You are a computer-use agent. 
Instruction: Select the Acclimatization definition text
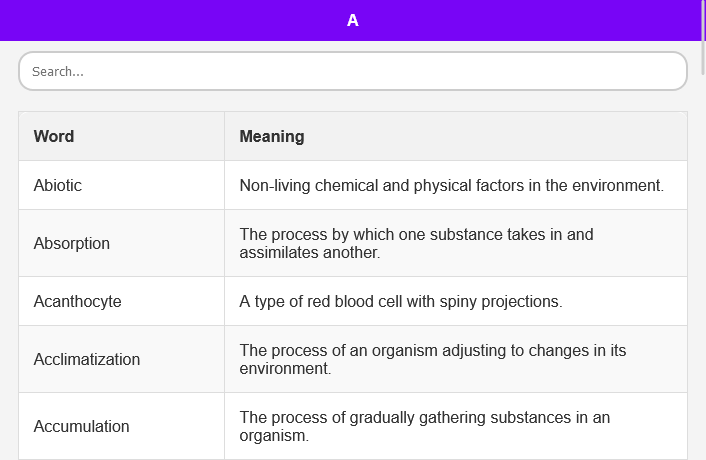pos(432,359)
